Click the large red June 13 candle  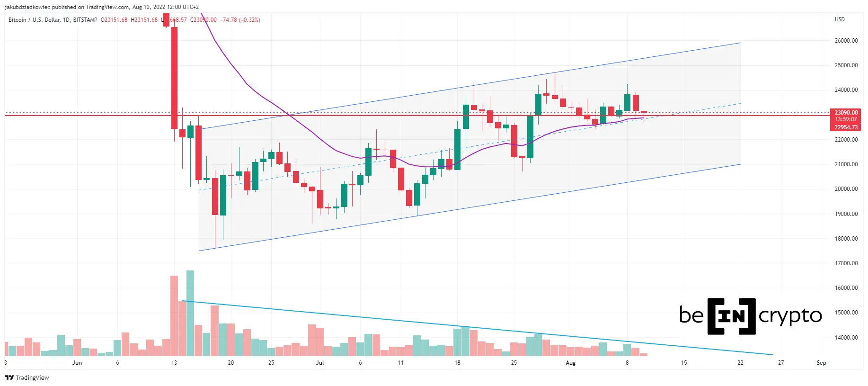point(174,78)
